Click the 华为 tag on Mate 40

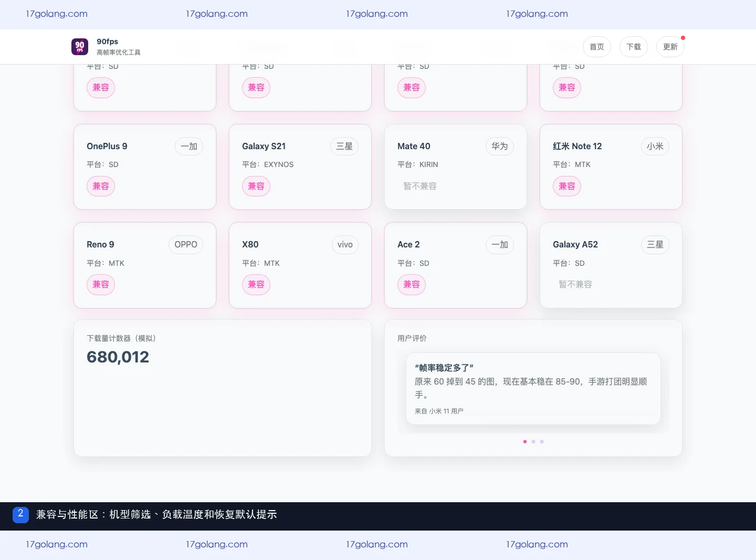tap(500, 146)
